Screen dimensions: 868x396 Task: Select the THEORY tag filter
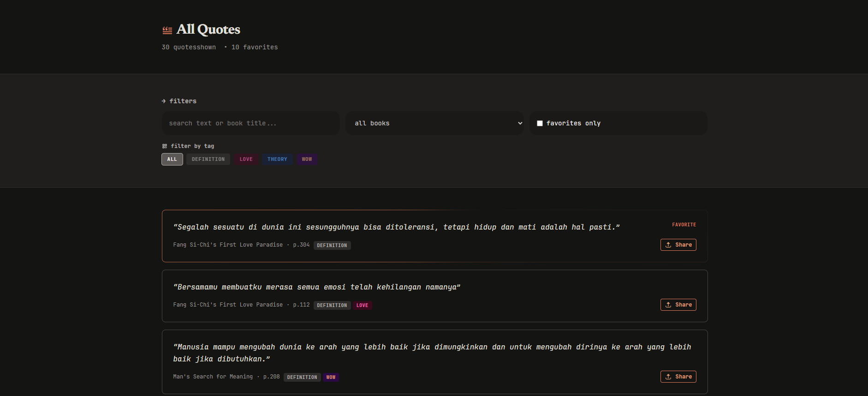pyautogui.click(x=277, y=159)
